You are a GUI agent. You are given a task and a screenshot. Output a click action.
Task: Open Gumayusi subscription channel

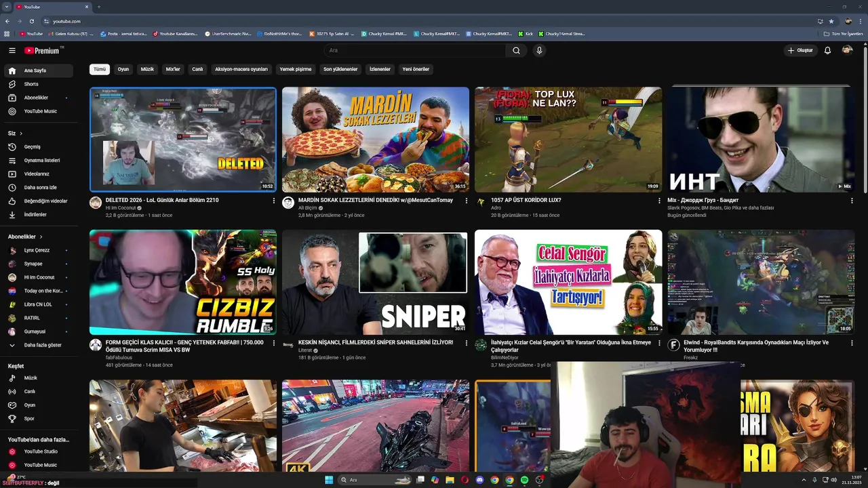coord(39,331)
